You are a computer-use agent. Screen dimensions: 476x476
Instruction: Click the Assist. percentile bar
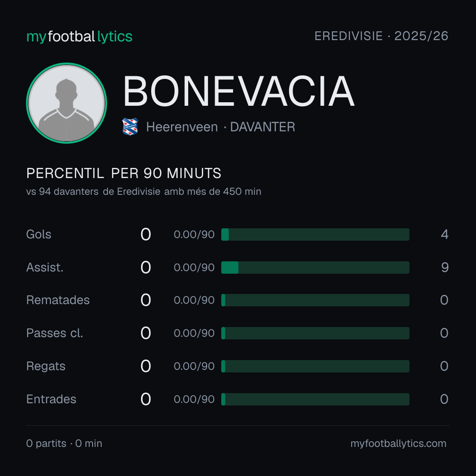(x=315, y=268)
